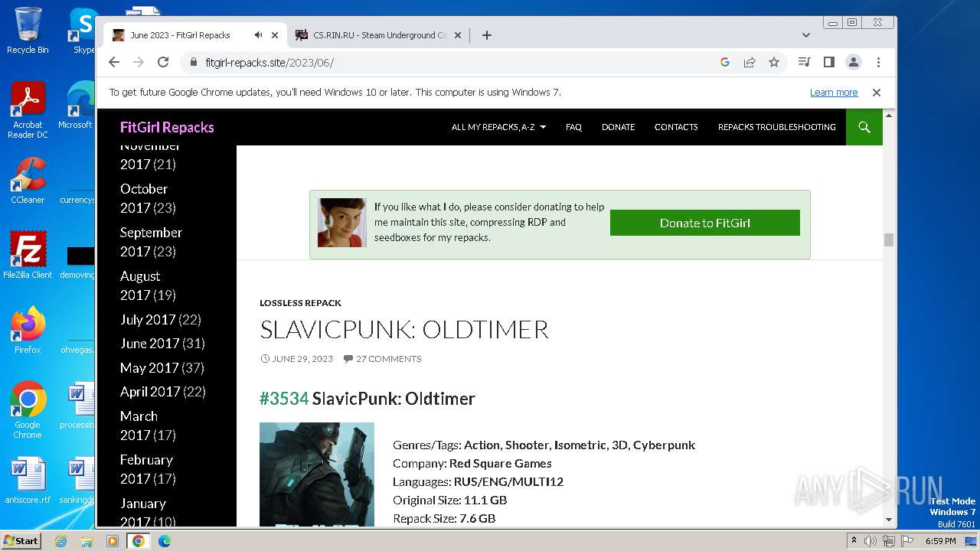This screenshot has width=980, height=551.
Task: Open April 2017 archive
Action: pos(150,392)
